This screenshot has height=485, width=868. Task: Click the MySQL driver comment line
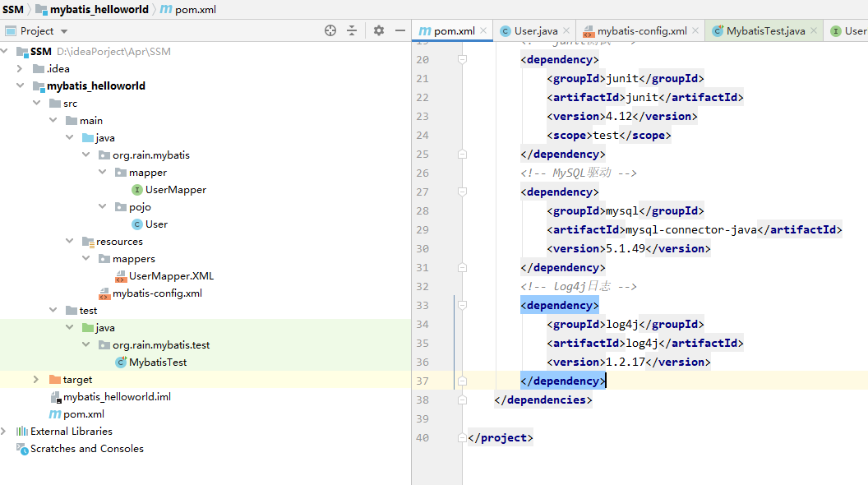point(579,173)
